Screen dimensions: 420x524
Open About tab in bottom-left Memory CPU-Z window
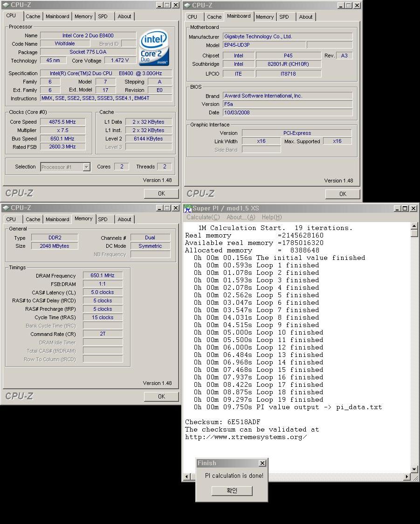[x=124, y=219]
